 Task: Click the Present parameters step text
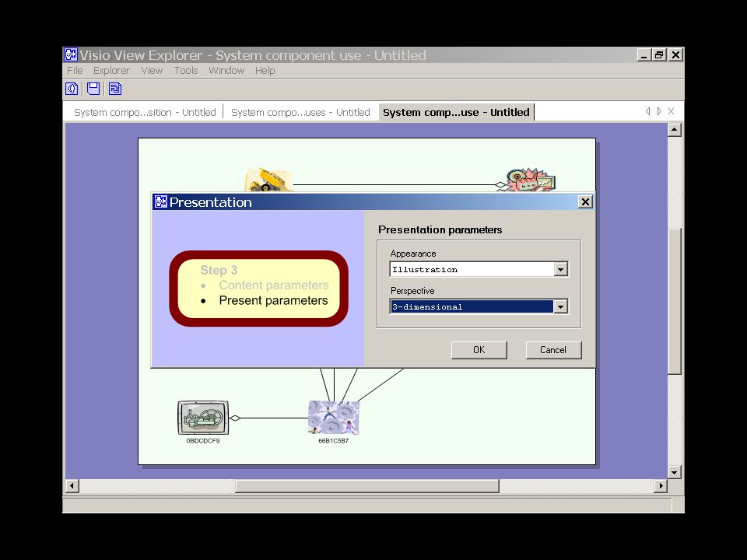(273, 300)
